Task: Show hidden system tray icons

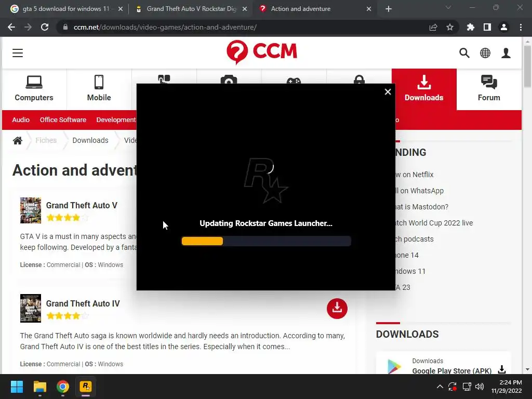Action: tap(440, 387)
